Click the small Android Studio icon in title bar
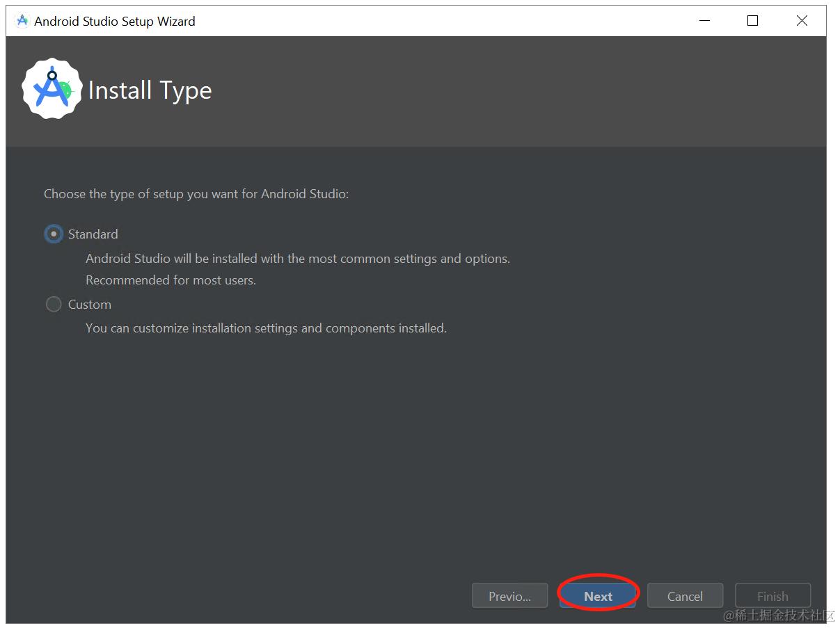 pos(22,21)
